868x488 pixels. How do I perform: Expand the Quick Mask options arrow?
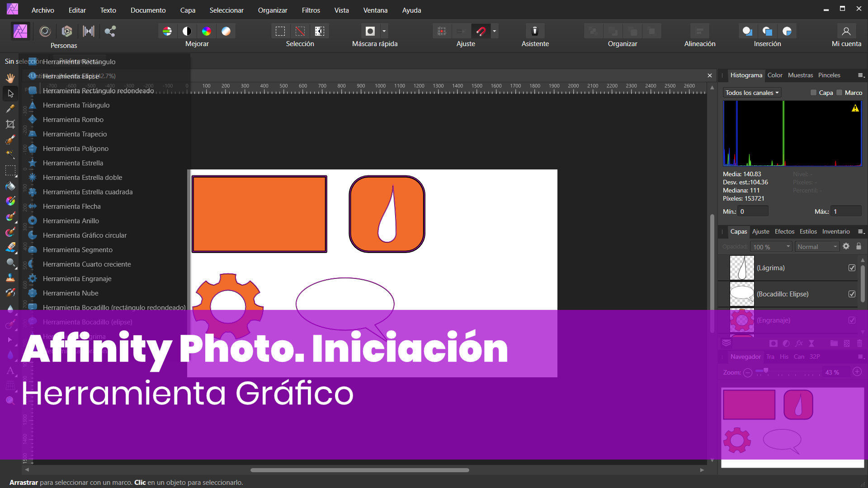pyautogui.click(x=384, y=31)
